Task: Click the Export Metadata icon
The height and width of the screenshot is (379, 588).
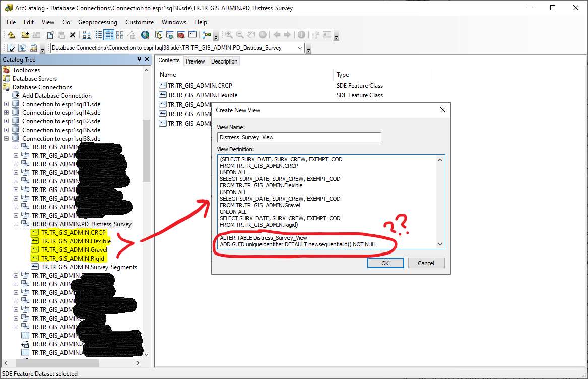Action: pyautogui.click(x=22, y=48)
